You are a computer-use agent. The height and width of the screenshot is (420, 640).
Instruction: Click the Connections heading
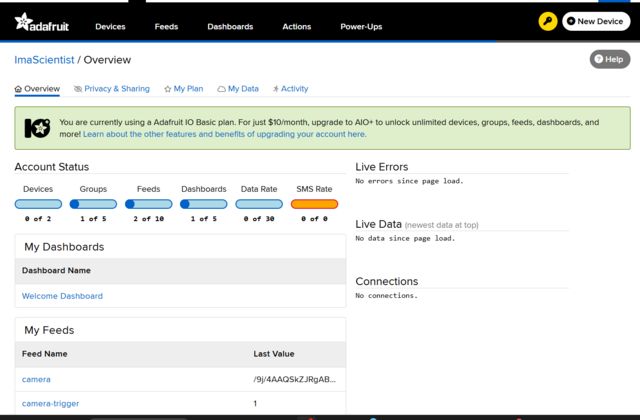(x=387, y=281)
